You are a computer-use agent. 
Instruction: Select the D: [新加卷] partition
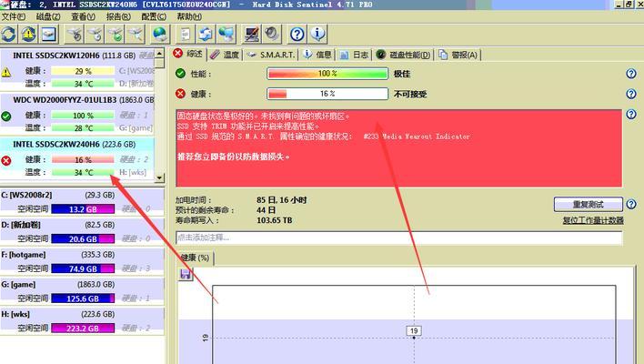point(82,232)
